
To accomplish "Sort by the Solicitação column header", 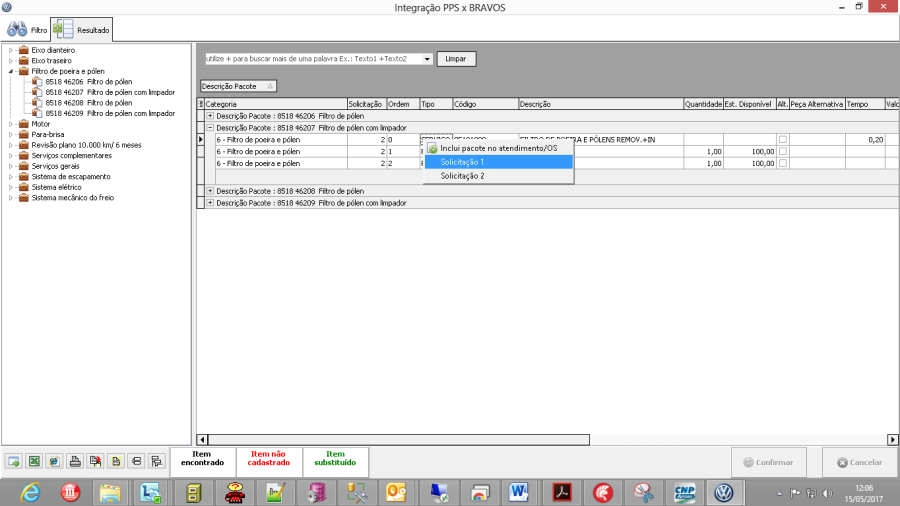I will 367,104.
